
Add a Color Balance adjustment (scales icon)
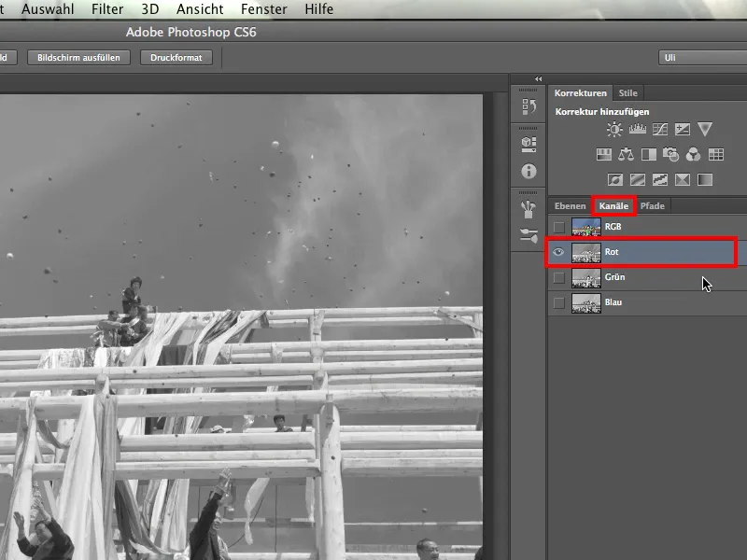[x=626, y=154]
